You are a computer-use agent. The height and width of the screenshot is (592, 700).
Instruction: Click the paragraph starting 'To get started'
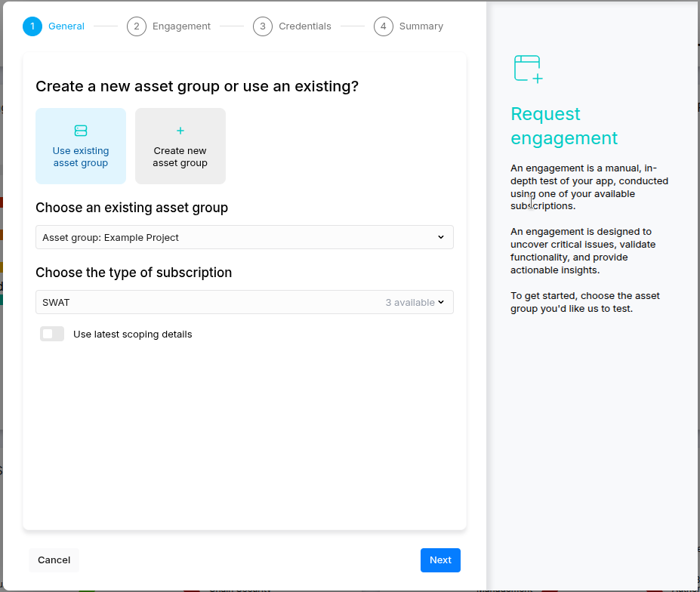click(585, 302)
